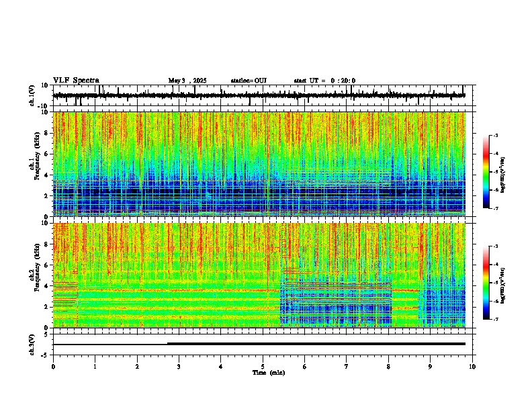The width and height of the screenshot is (532, 411).
Task: Select the "start UT = 0:20:0" header text
Action: click(324, 81)
